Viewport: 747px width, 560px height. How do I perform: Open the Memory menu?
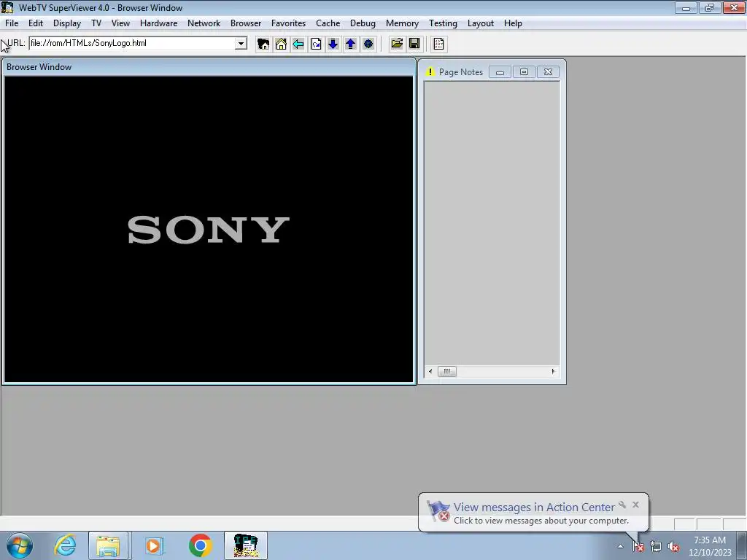tap(402, 23)
